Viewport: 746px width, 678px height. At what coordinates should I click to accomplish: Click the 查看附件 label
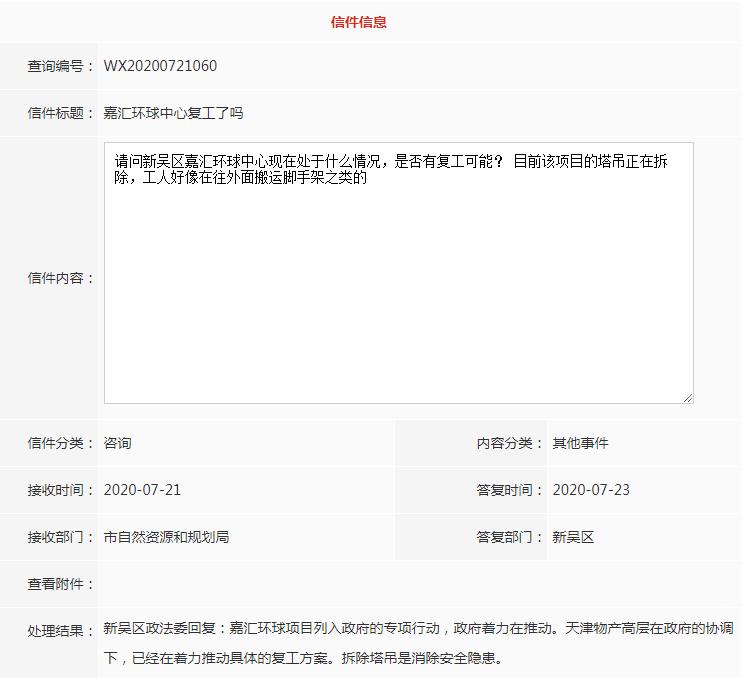point(60,584)
